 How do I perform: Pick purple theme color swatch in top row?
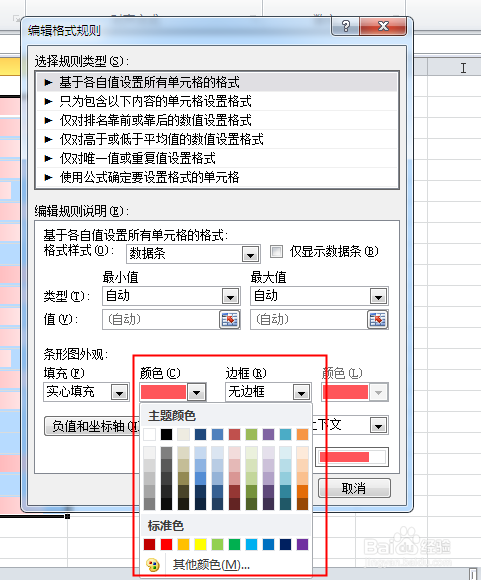click(x=268, y=434)
